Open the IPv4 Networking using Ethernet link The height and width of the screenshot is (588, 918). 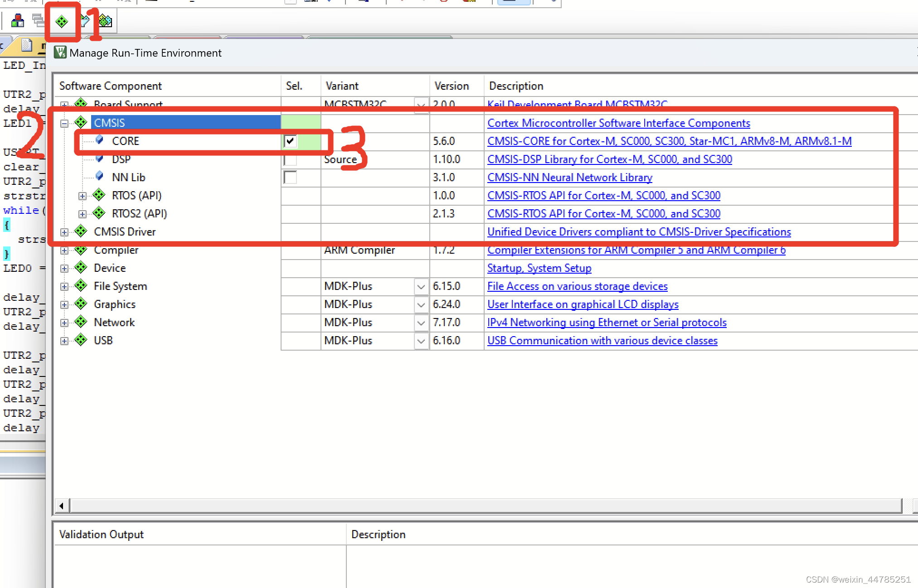click(607, 322)
